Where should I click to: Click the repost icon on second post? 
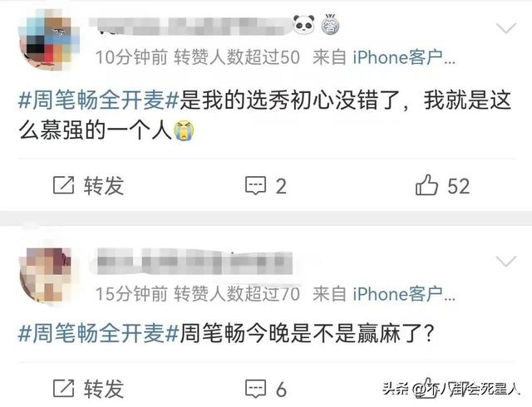(x=64, y=389)
